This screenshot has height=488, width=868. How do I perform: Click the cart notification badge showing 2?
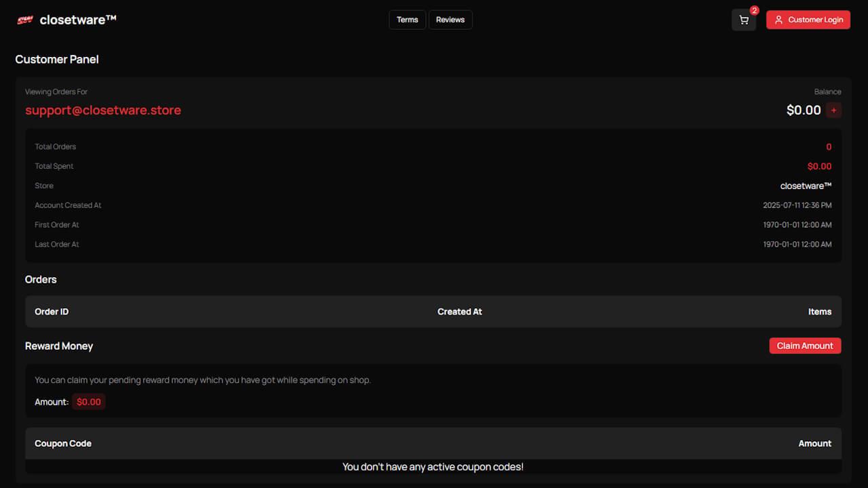[754, 10]
